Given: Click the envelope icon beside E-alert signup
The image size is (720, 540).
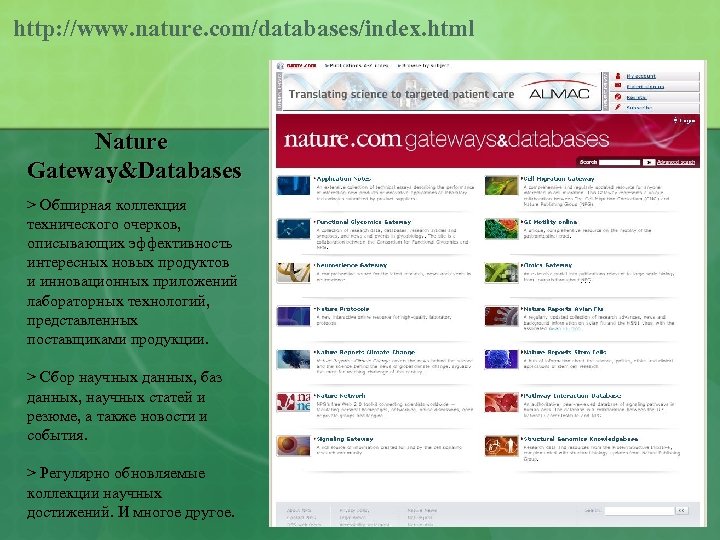Looking at the screenshot, I should [x=618, y=86].
